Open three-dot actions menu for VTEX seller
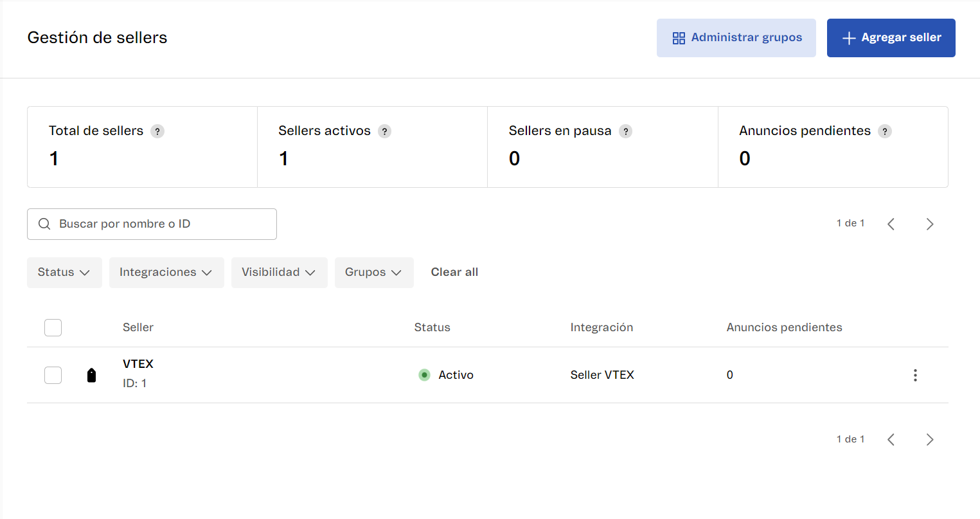Screen dimensions: 980x519 point(915,375)
